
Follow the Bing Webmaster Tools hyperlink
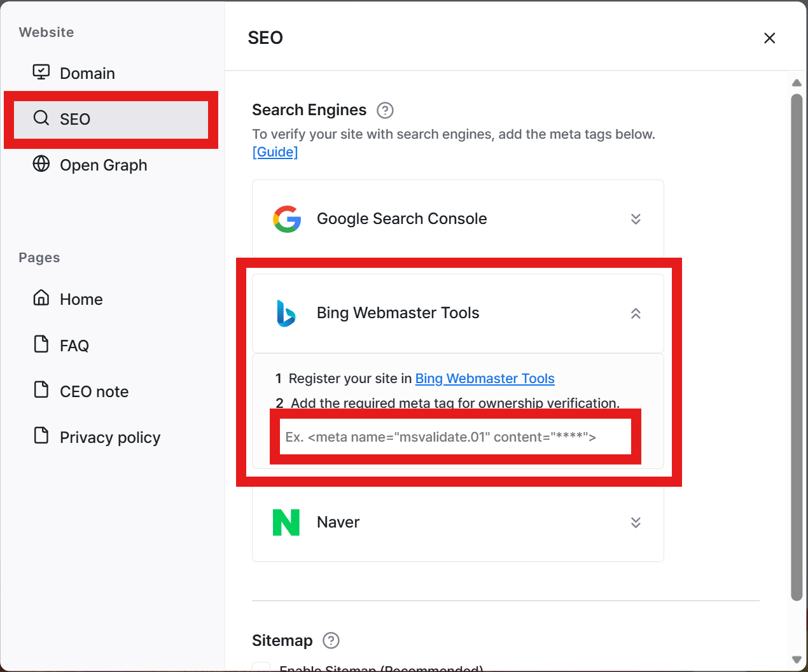pyautogui.click(x=485, y=379)
